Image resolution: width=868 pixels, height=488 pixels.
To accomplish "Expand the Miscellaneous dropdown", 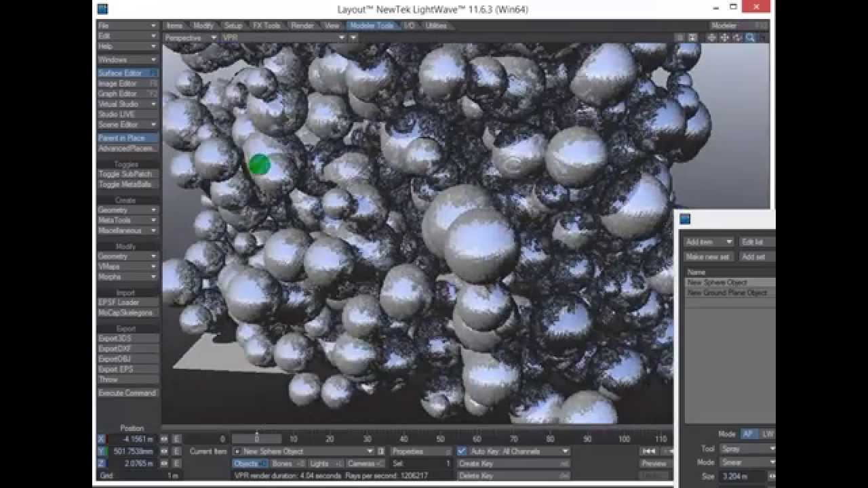I will (x=127, y=230).
